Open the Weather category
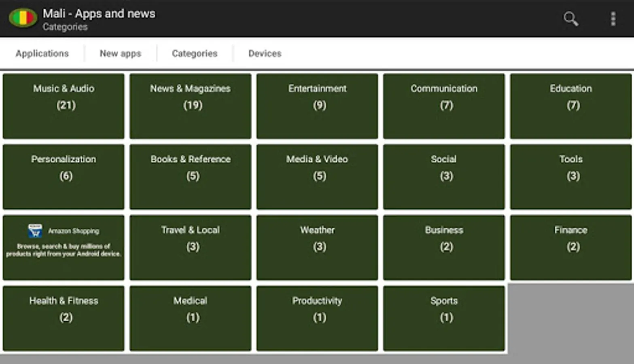Screen dimensions: 634x364 (x=317, y=247)
